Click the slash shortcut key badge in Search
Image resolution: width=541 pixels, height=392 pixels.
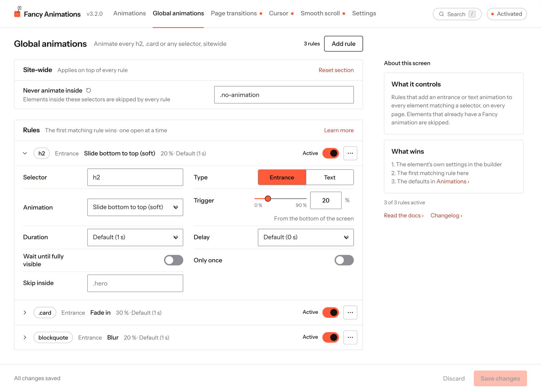pos(472,14)
